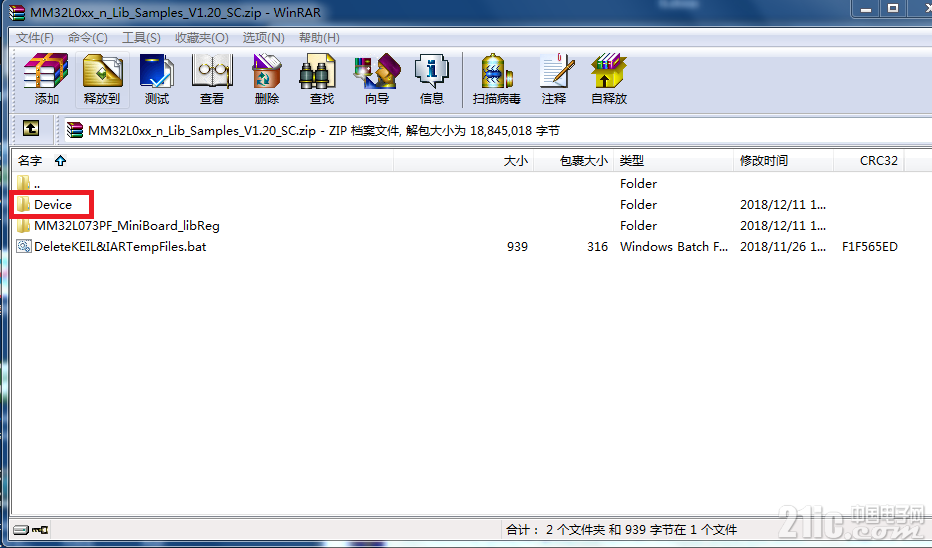
Task: Run the 测试 (Test) archive tool
Action: [157, 78]
